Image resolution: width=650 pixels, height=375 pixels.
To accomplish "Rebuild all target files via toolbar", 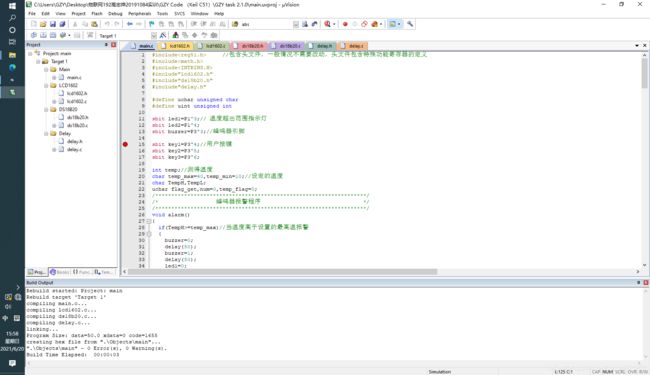I will point(53,35).
